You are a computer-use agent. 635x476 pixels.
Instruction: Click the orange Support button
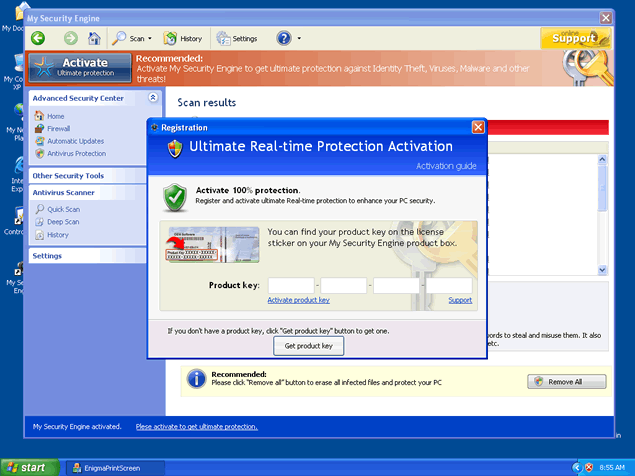coord(575,38)
